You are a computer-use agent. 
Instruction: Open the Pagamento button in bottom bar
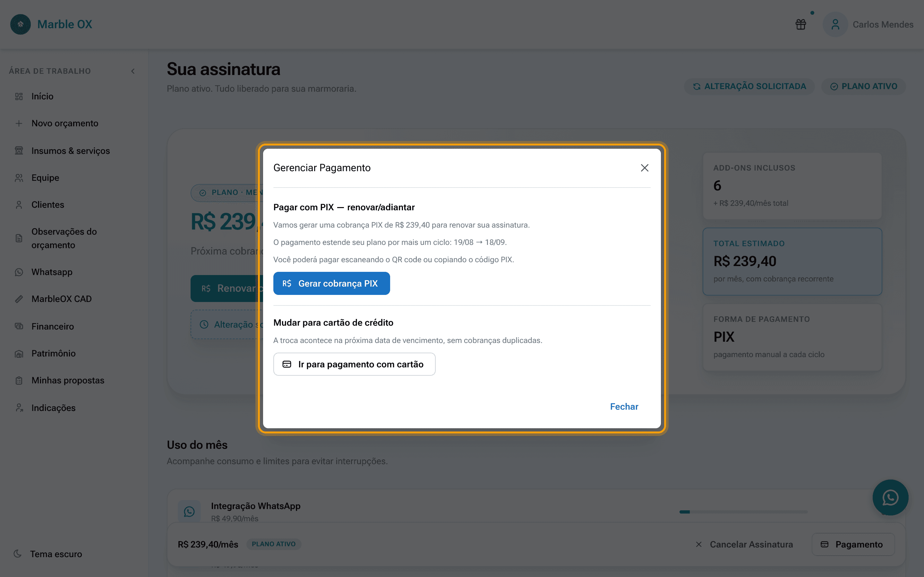point(852,544)
